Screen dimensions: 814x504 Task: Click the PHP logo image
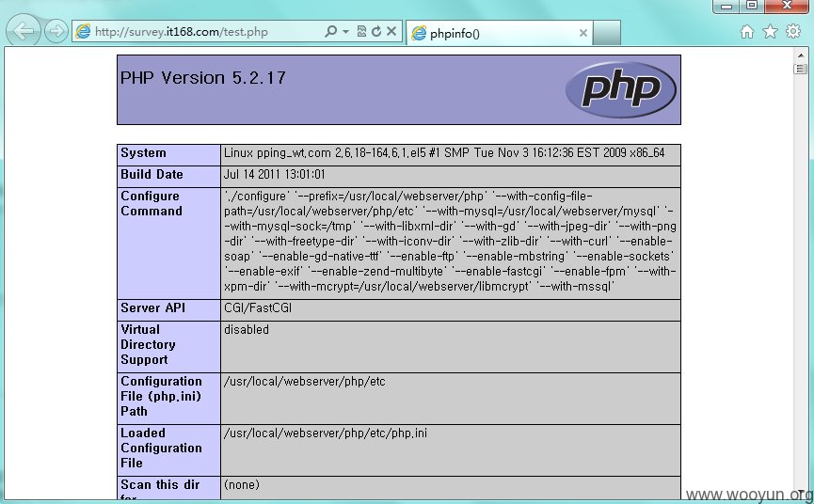click(621, 89)
